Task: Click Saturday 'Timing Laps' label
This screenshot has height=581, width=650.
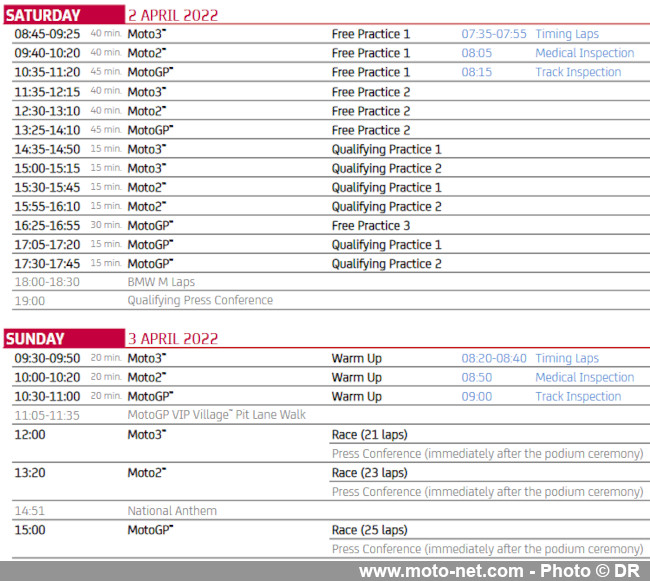Action: [567, 34]
